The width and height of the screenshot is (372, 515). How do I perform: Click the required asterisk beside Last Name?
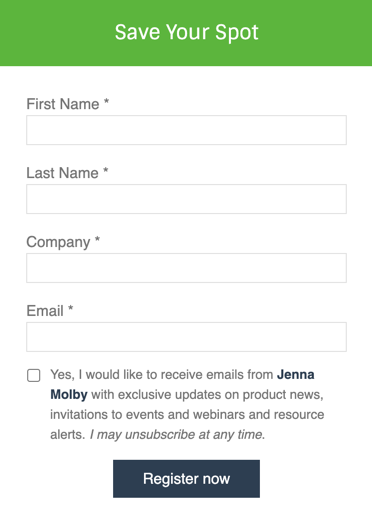105,170
